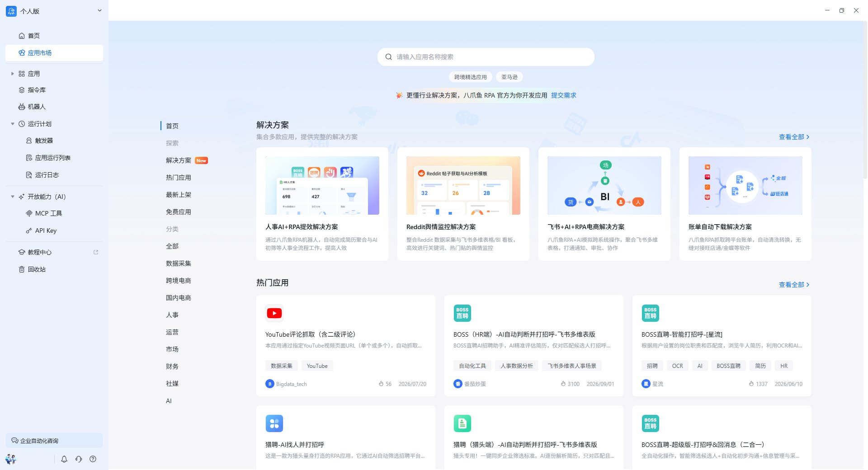Select 跨境电商 category
This screenshot has height=470, width=868.
pyautogui.click(x=179, y=281)
